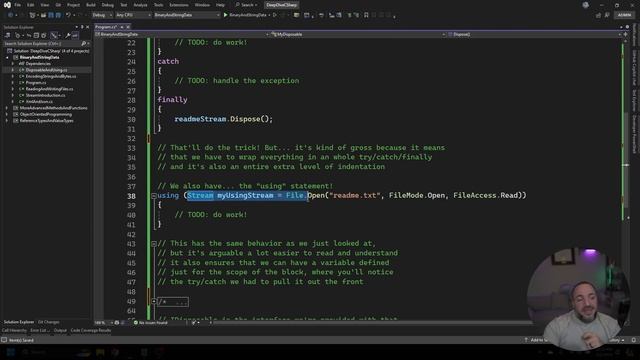Expand ObjectOrientedProgramming project
The width and height of the screenshot is (640, 360).
7,114
